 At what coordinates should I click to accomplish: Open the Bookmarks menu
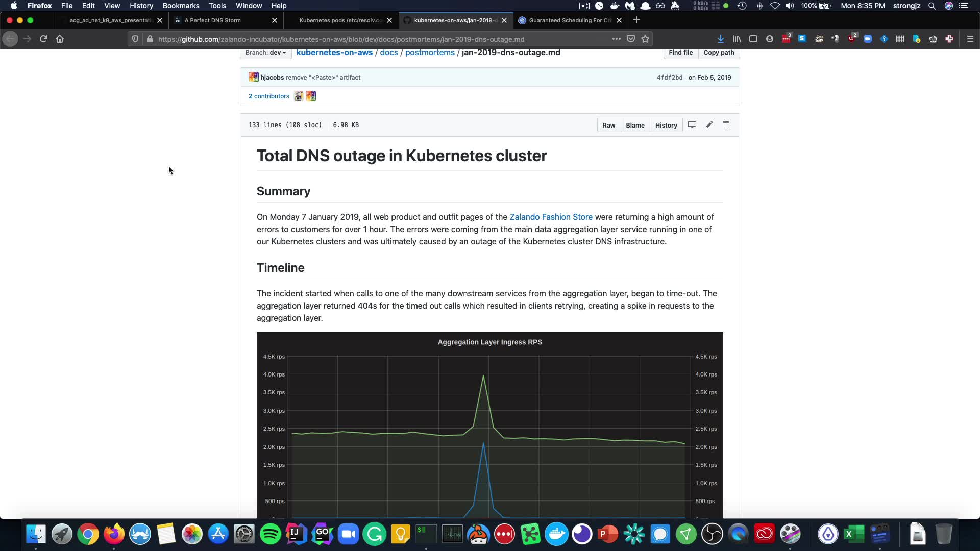click(x=181, y=6)
